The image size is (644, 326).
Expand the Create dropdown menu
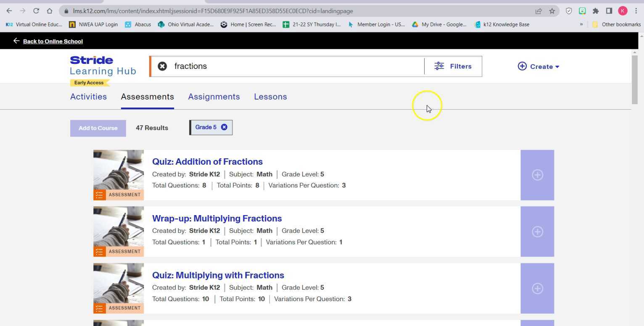tap(538, 66)
